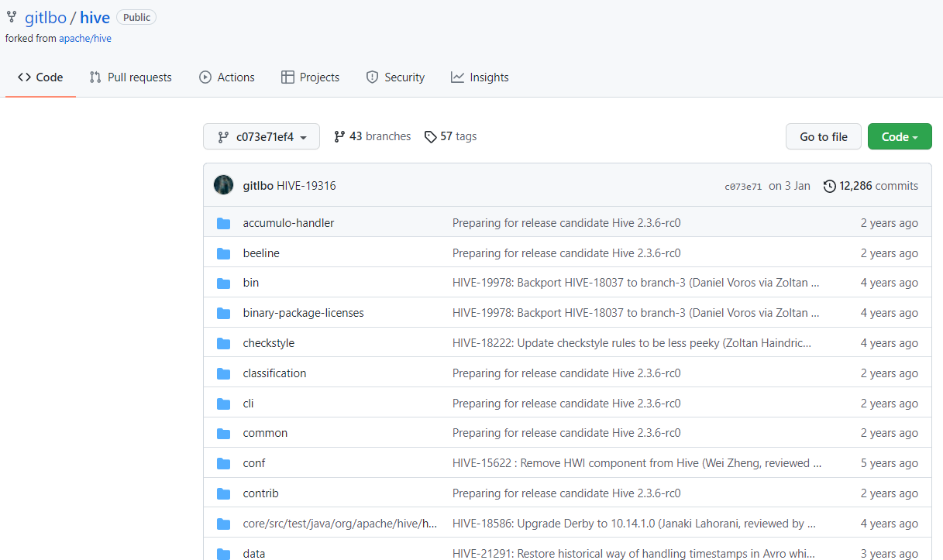Open the HIVE-19978 commit message in bin row

pos(635,283)
